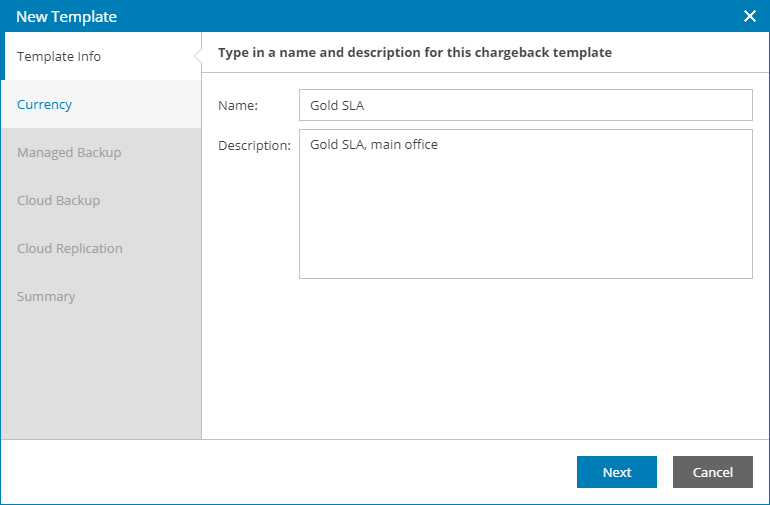Go to the Currency step
The image size is (770, 505).
coord(45,104)
